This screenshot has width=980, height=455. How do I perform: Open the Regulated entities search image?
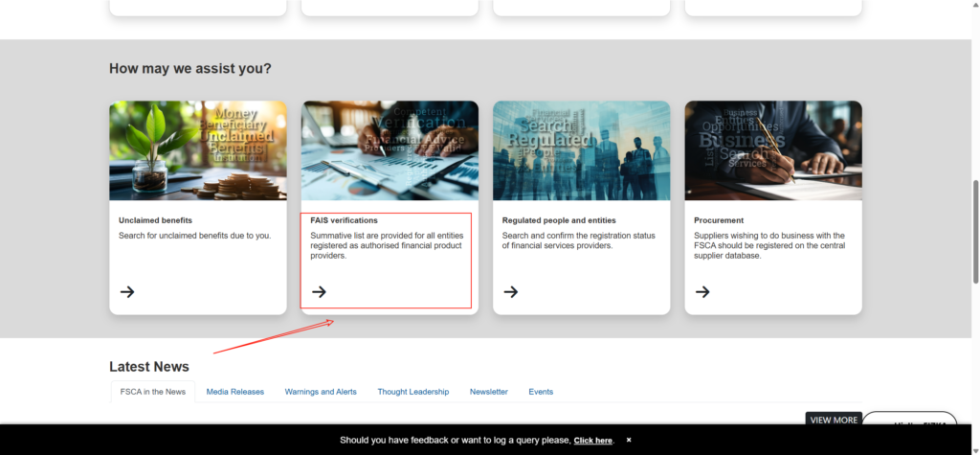581,150
